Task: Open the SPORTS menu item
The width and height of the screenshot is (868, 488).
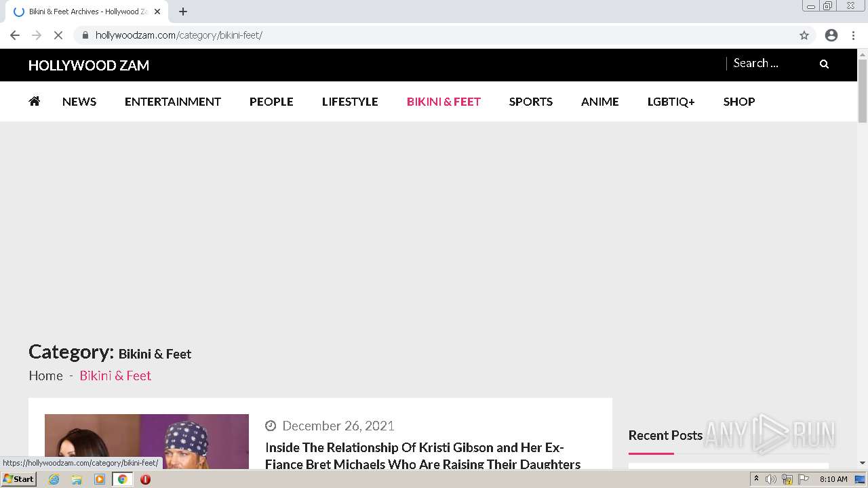Action: click(531, 102)
